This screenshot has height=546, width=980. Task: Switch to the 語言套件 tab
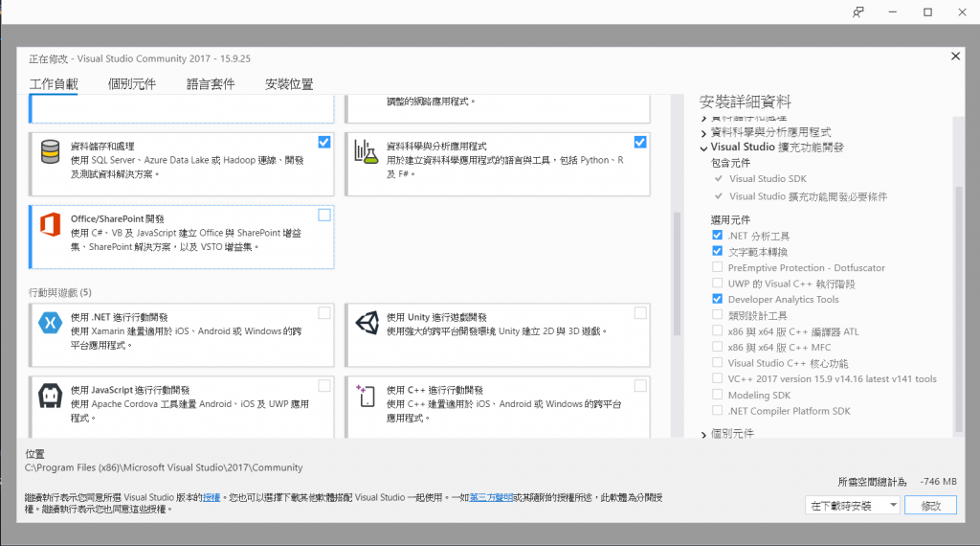[211, 83]
